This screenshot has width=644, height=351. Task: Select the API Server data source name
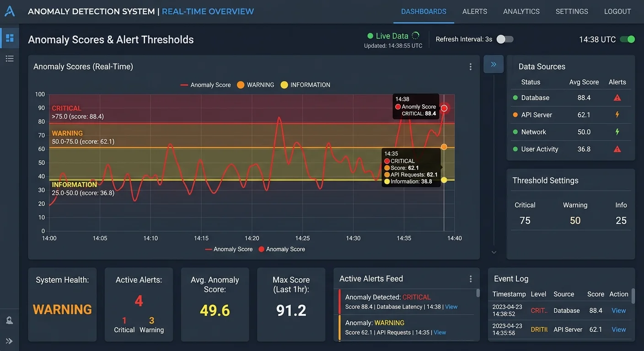tap(537, 115)
